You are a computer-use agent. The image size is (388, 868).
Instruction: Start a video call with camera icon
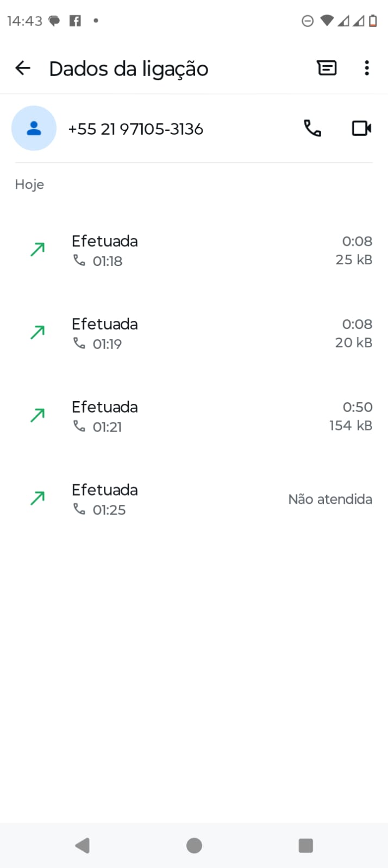click(361, 129)
